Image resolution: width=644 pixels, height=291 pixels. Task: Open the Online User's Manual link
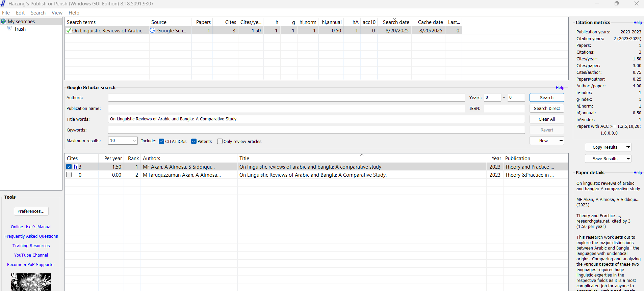click(31, 227)
